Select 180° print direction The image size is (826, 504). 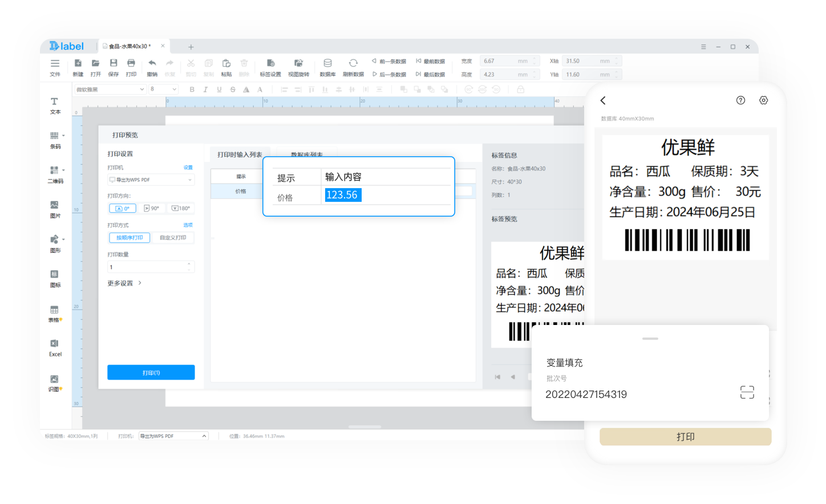tap(181, 208)
